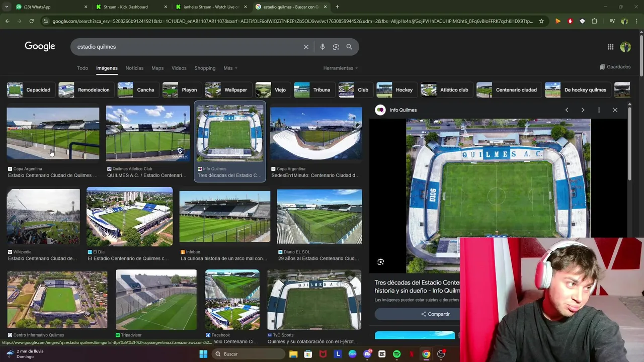Viewport: 644px width, 362px height.
Task: Go to previous image in preview panel
Action: pos(567,110)
